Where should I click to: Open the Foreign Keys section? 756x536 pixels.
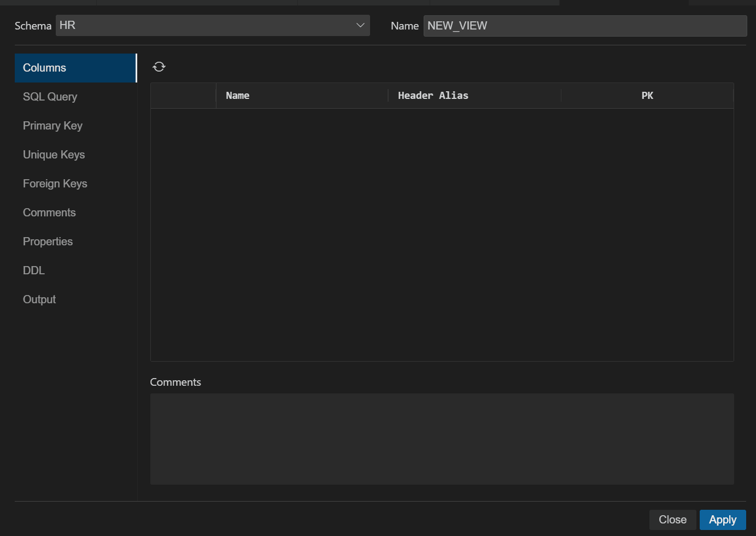click(55, 184)
